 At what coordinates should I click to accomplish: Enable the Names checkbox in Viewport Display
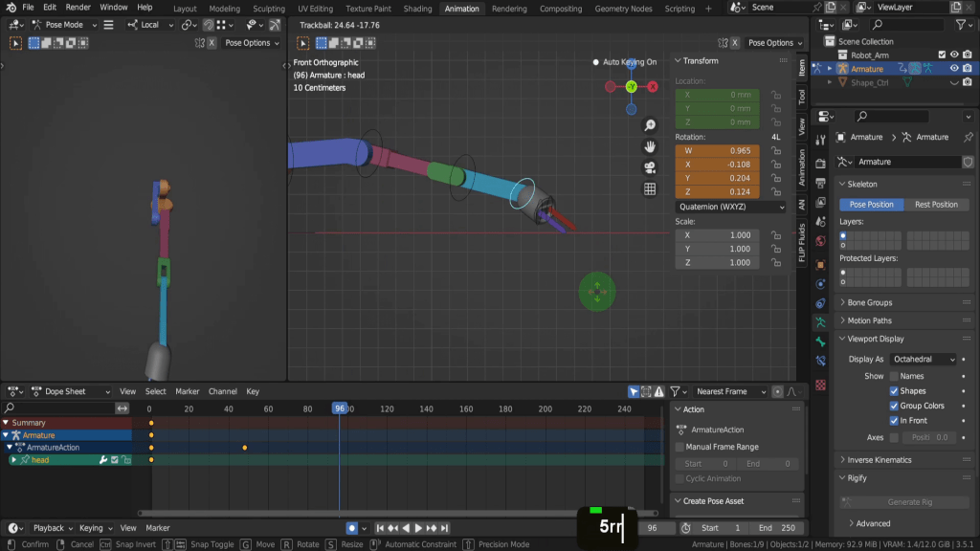coord(894,376)
